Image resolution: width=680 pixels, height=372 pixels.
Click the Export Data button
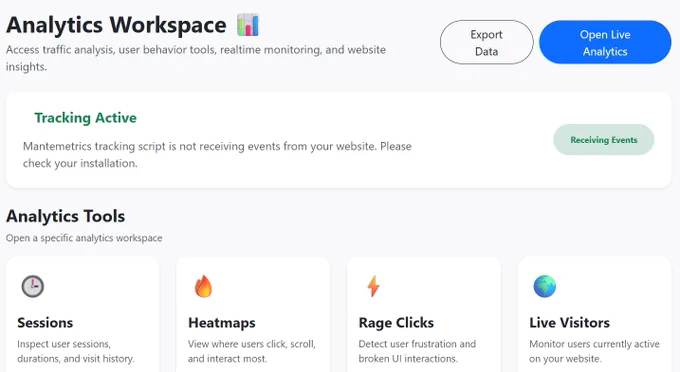pyautogui.click(x=487, y=42)
